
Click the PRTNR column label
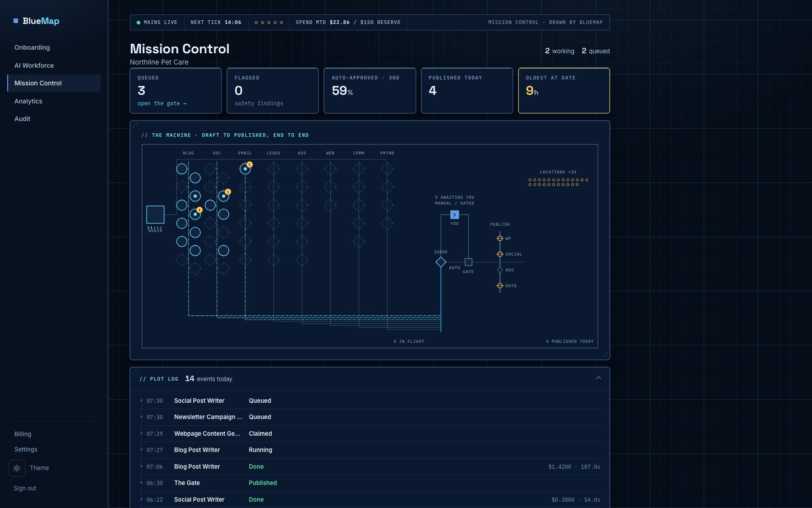(x=387, y=153)
